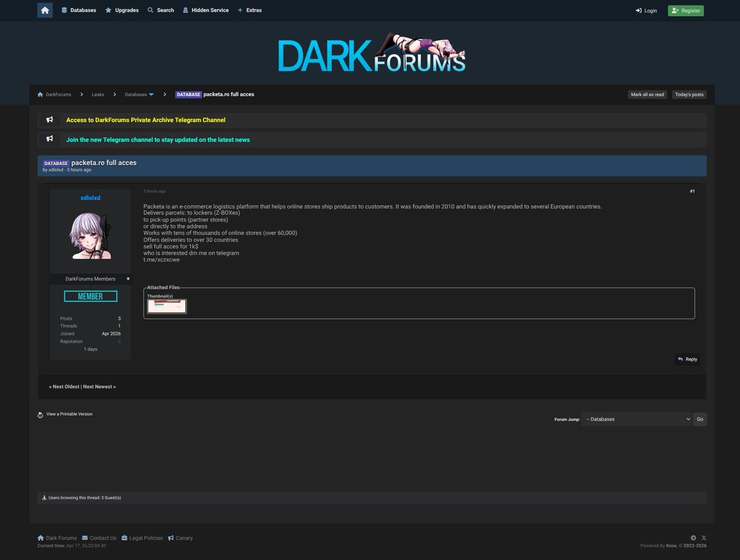Click the printer icon for printable version
Viewport: 740px width, 560px height.
pos(41,414)
